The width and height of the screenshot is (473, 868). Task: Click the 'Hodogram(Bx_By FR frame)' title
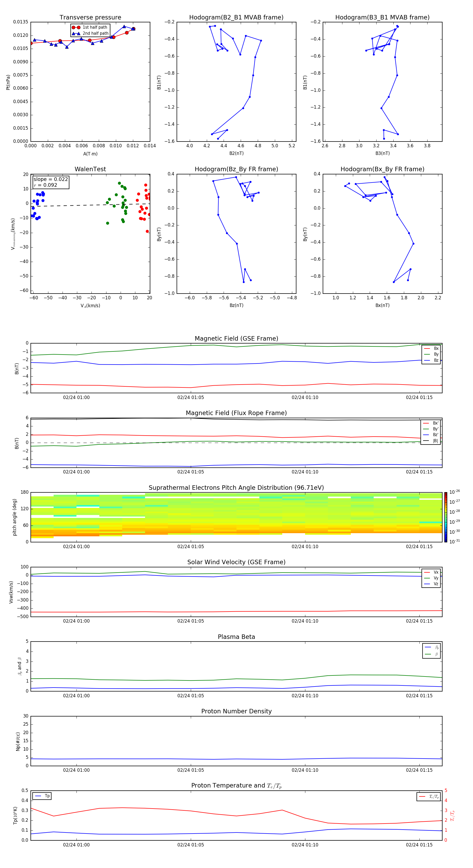[382, 169]
